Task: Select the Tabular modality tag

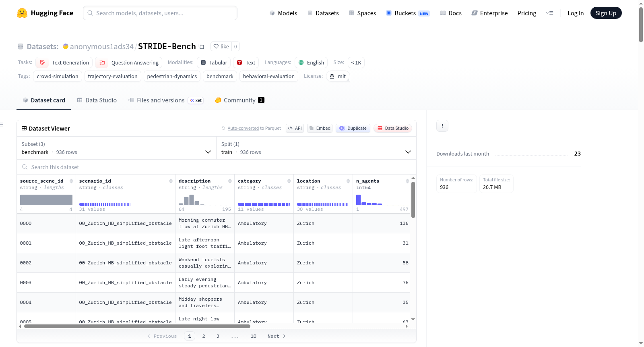Action: click(x=214, y=62)
